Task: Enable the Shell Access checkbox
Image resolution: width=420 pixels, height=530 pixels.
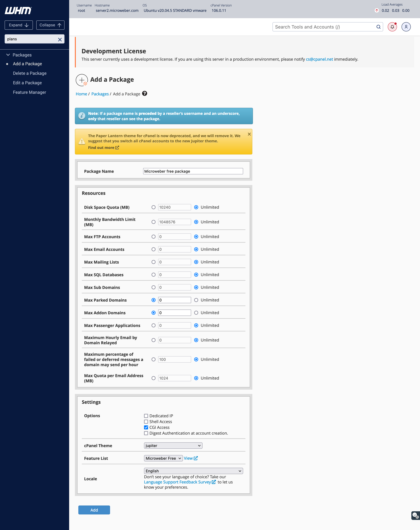Action: 146,422
